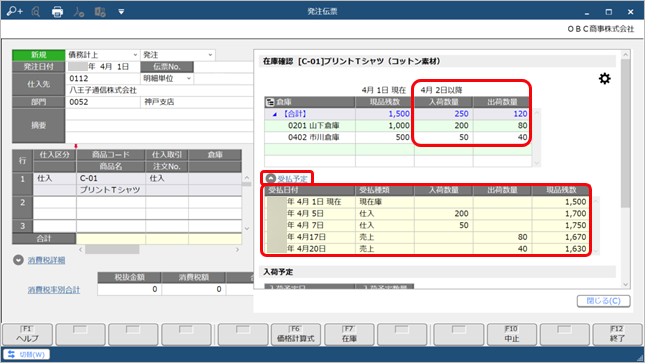Click the 現品残数 header in warehouse table
Image resolution: width=645 pixels, height=363 pixels.
point(384,102)
